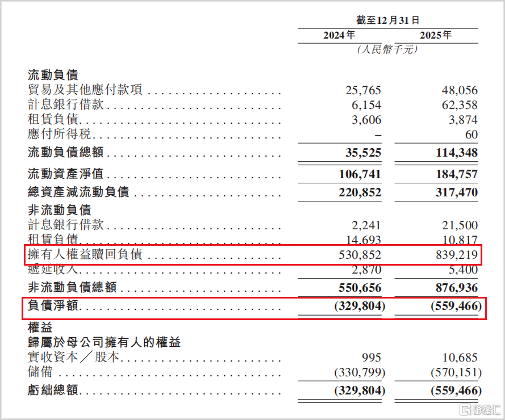Click the 截至12月31日 header text

(x=388, y=20)
